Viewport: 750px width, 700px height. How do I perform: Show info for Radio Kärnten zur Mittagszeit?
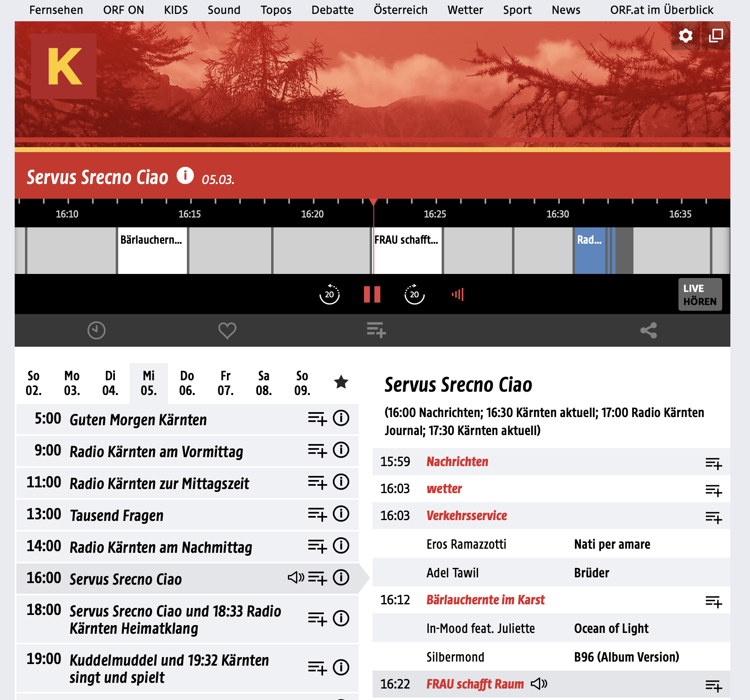341,482
